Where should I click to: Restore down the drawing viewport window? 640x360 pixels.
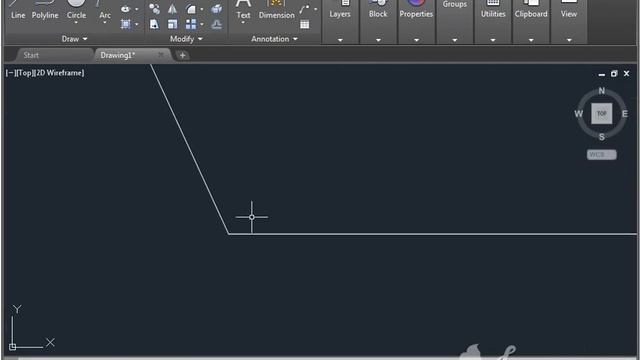pos(614,73)
